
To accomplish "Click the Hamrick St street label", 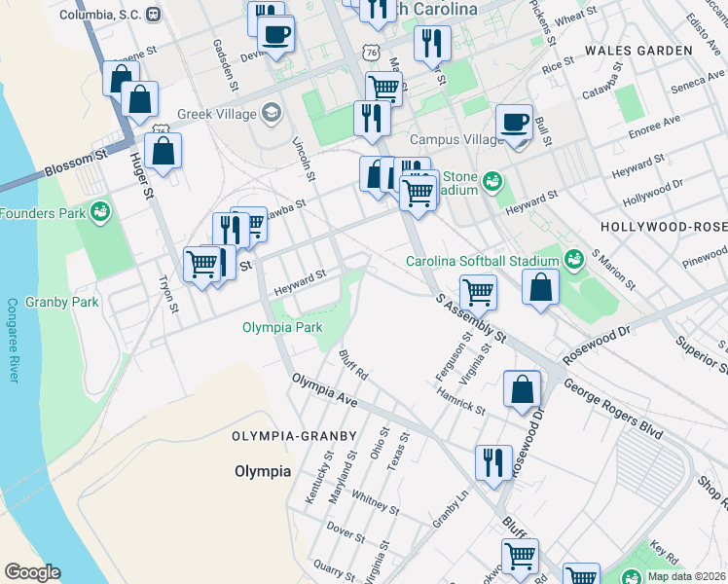I will 460,401.
